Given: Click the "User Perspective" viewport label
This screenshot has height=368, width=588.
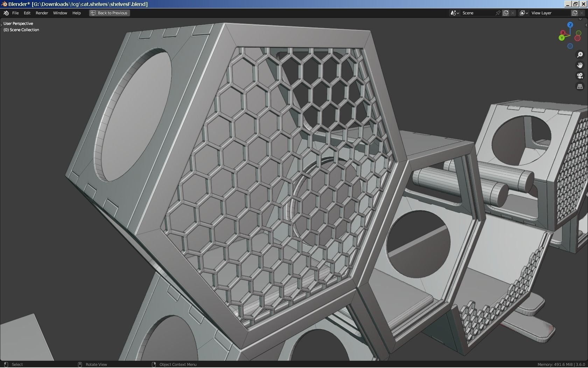Looking at the screenshot, I should pos(18,23).
